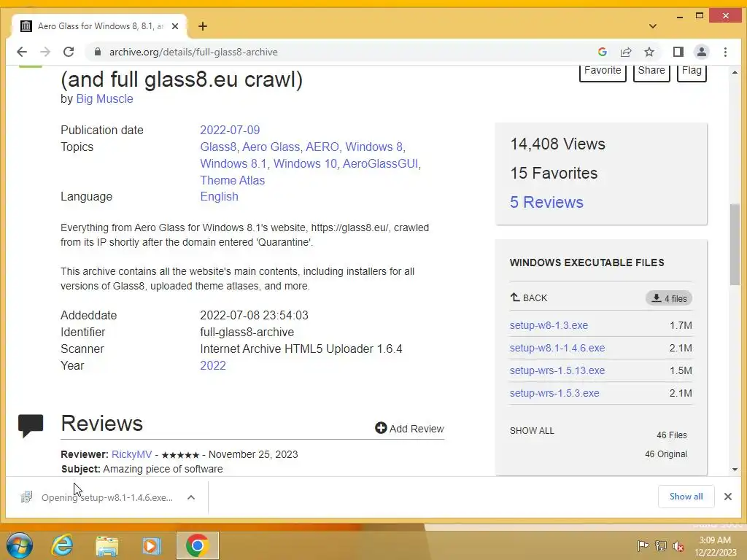Open Action Center flag icon
Screen dimensions: 747x560
(x=643, y=545)
